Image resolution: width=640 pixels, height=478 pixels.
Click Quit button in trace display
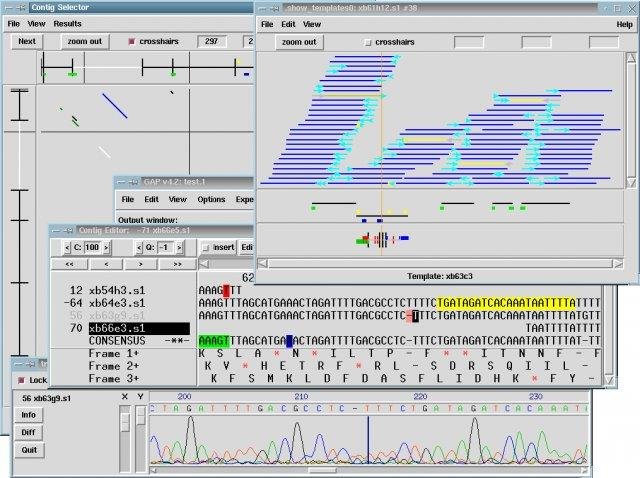click(x=29, y=450)
